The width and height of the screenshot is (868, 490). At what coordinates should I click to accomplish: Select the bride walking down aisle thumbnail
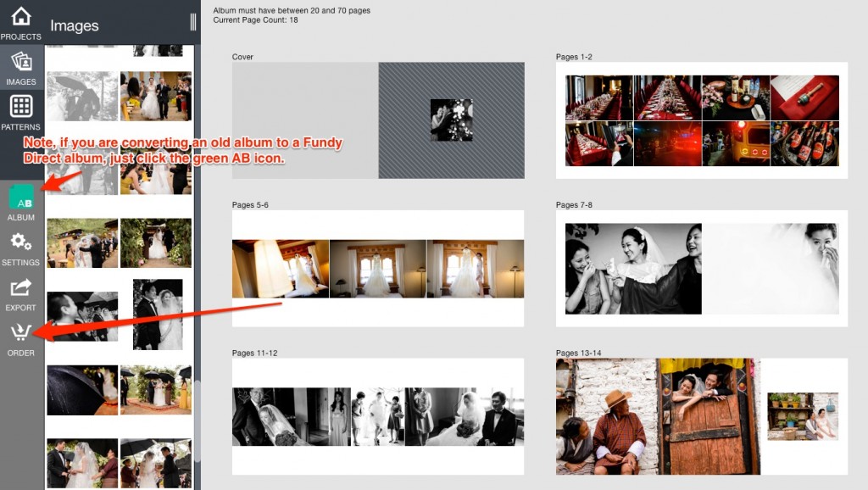(156, 96)
